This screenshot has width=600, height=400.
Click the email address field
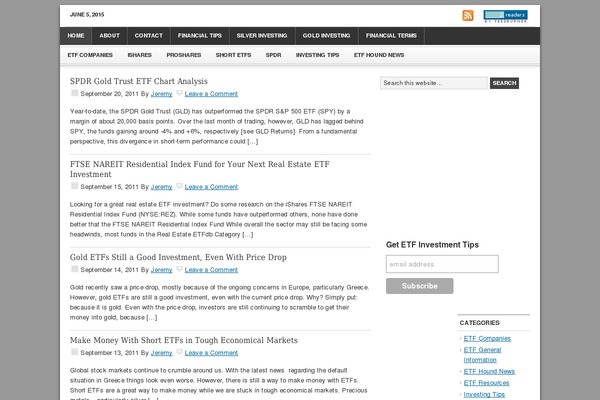click(x=442, y=264)
